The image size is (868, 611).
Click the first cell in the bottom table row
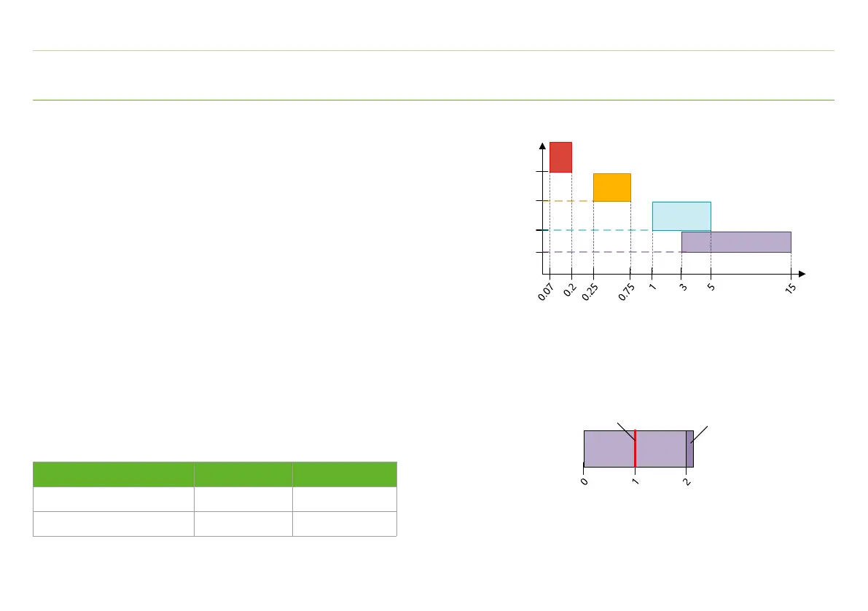pos(113,524)
